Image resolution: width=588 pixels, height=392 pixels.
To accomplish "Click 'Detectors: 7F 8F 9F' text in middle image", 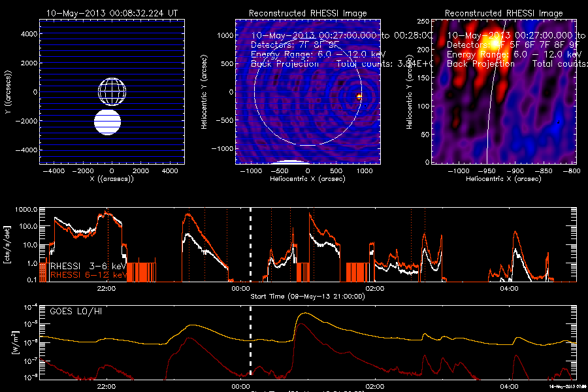I will pos(295,44).
